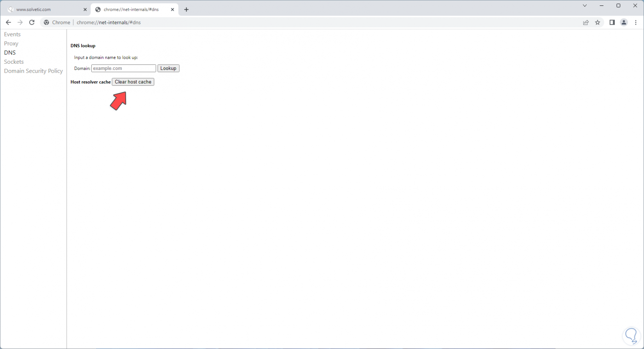This screenshot has height=349, width=644.
Task: Open a new tab
Action: point(186,9)
